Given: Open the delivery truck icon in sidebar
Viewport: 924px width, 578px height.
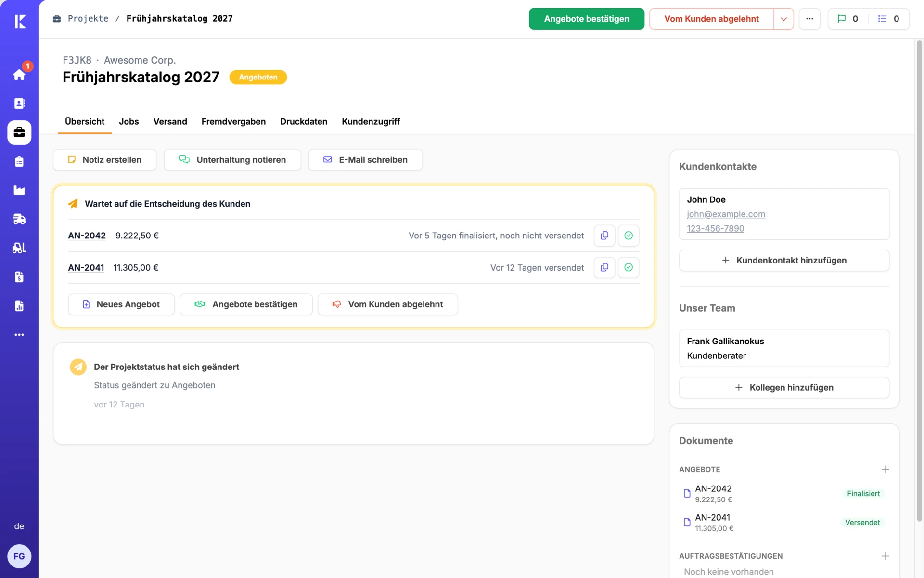Looking at the screenshot, I should coord(19,219).
